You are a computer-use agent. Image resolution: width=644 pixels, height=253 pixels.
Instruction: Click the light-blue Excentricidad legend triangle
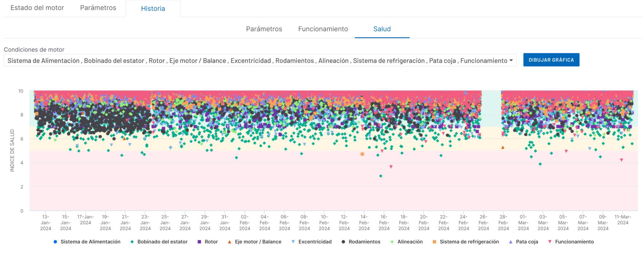click(x=293, y=242)
